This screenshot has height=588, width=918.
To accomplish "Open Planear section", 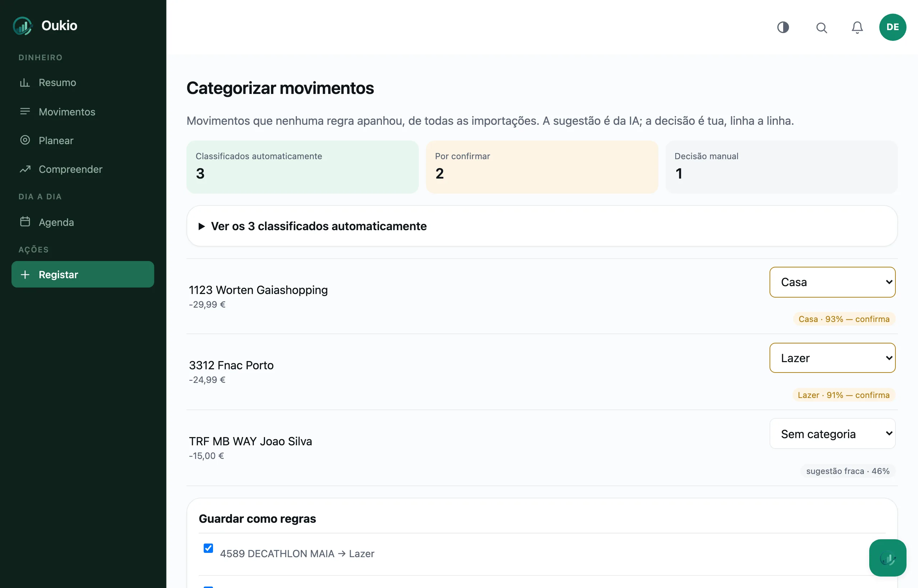I will (83, 140).
